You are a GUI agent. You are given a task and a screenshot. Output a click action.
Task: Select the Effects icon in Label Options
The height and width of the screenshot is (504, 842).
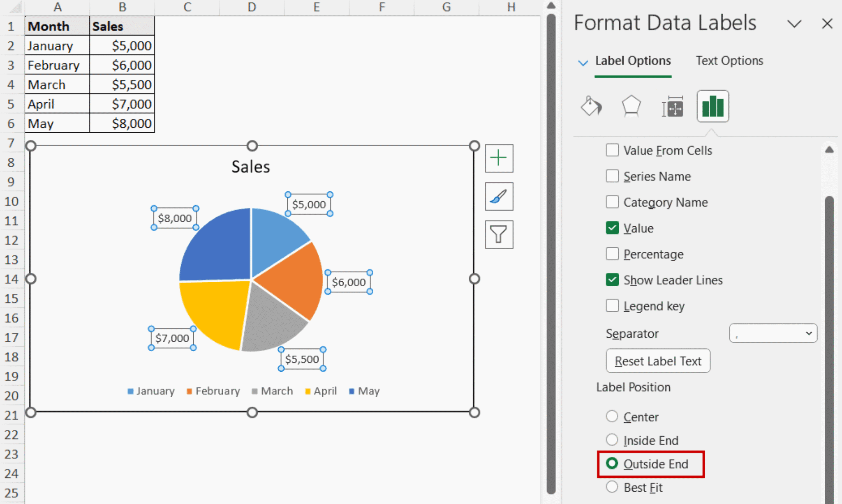coord(631,106)
